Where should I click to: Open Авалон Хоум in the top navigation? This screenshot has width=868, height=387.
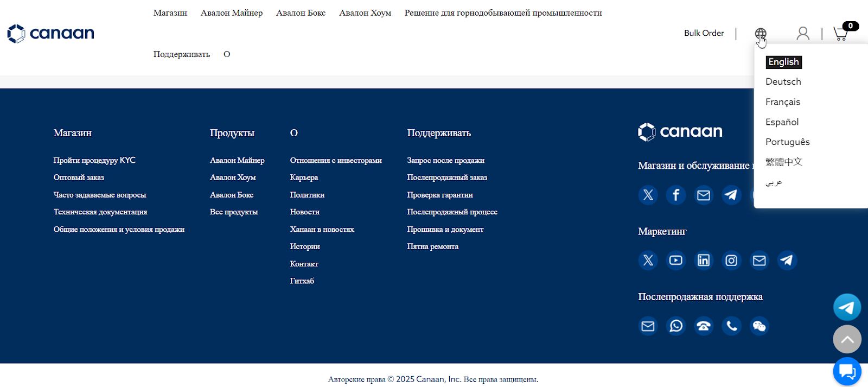point(365,13)
